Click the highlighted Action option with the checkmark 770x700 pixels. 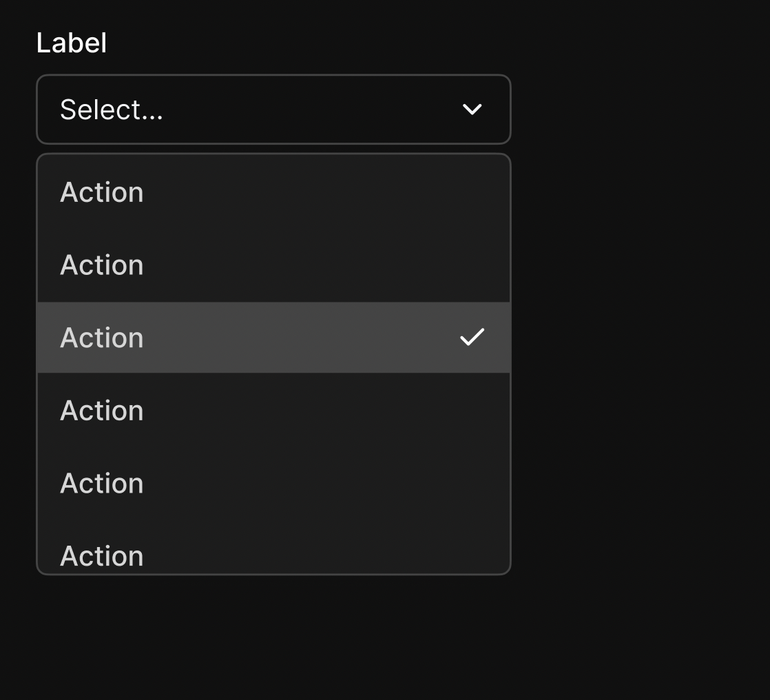(273, 338)
